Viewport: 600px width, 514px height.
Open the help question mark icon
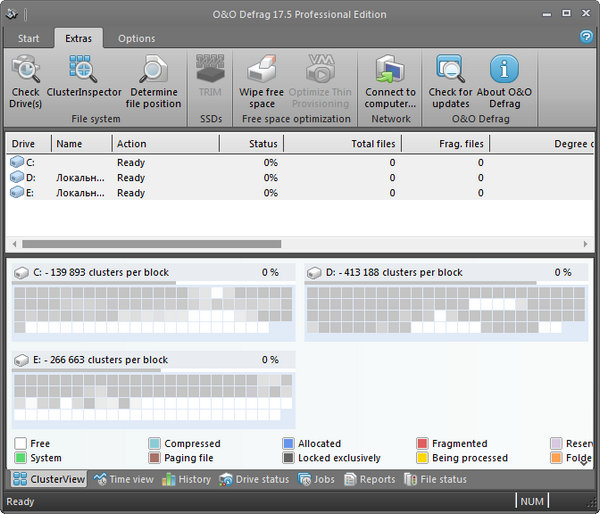[585, 37]
